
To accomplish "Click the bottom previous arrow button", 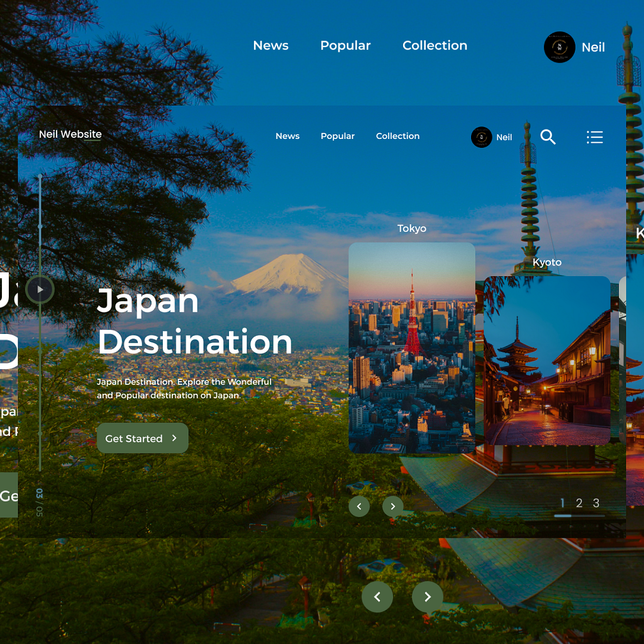I will tap(377, 597).
